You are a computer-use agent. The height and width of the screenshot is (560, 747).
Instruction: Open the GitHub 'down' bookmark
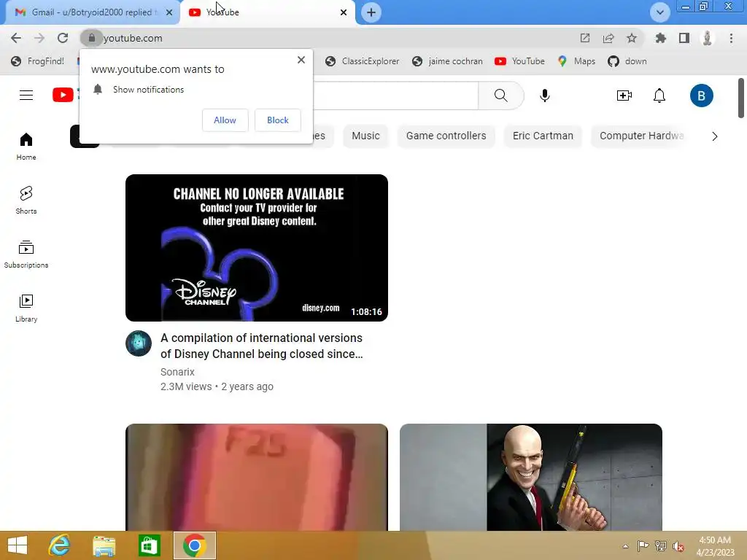click(x=627, y=61)
